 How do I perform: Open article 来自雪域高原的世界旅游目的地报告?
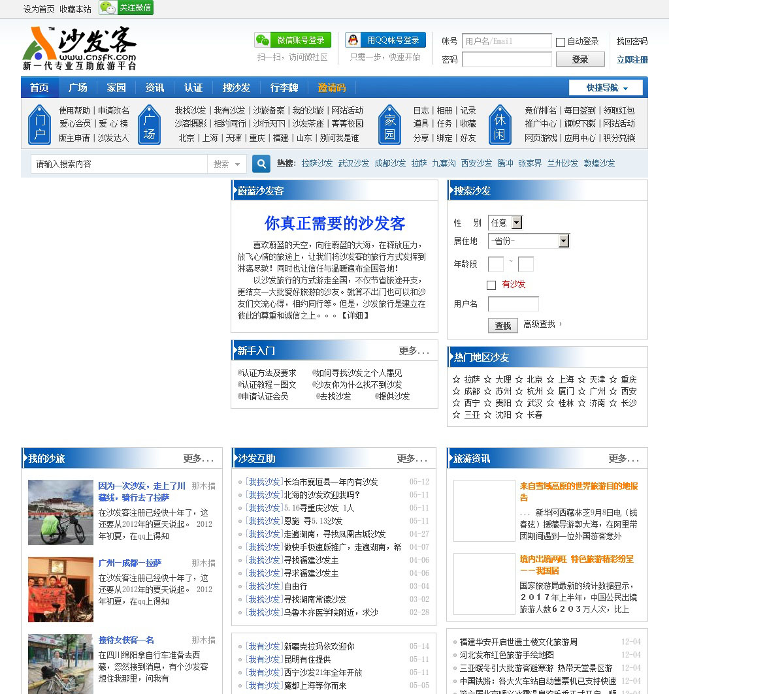pos(579,492)
